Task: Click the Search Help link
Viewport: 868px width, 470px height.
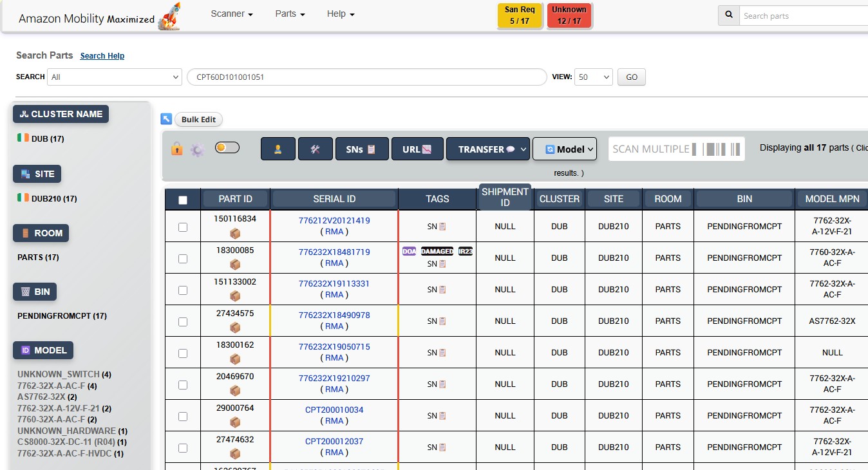Action: [x=102, y=56]
